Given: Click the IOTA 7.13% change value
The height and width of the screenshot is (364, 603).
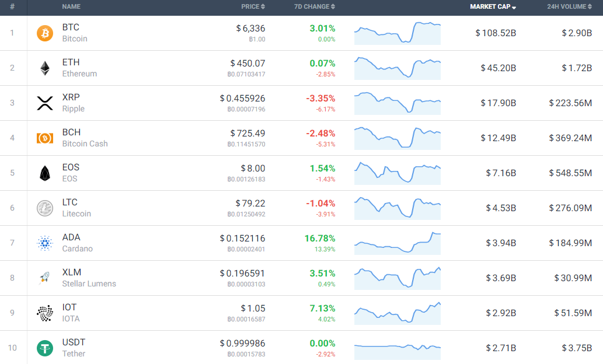Looking at the screenshot, I should 323,308.
